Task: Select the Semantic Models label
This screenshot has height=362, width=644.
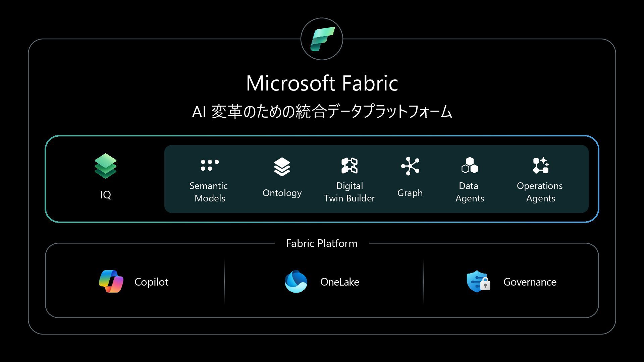Action: tap(209, 192)
